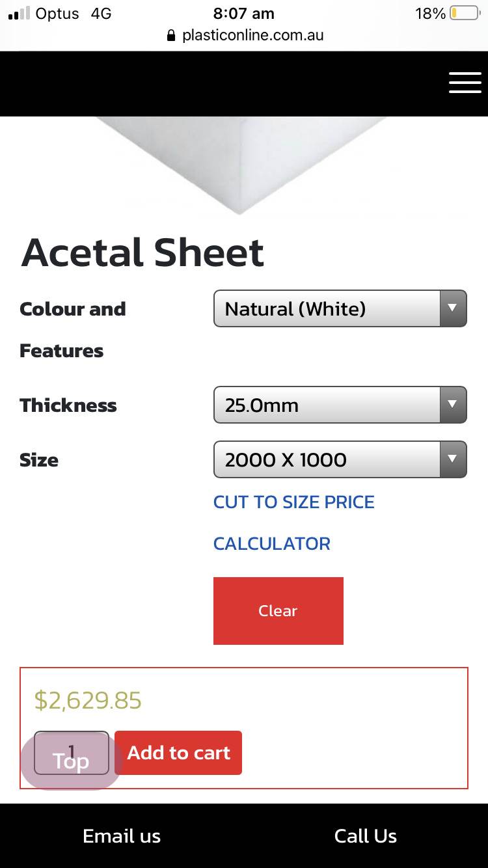The image size is (488, 868).
Task: Tap the cellular signal strength bars
Action: click(19, 14)
